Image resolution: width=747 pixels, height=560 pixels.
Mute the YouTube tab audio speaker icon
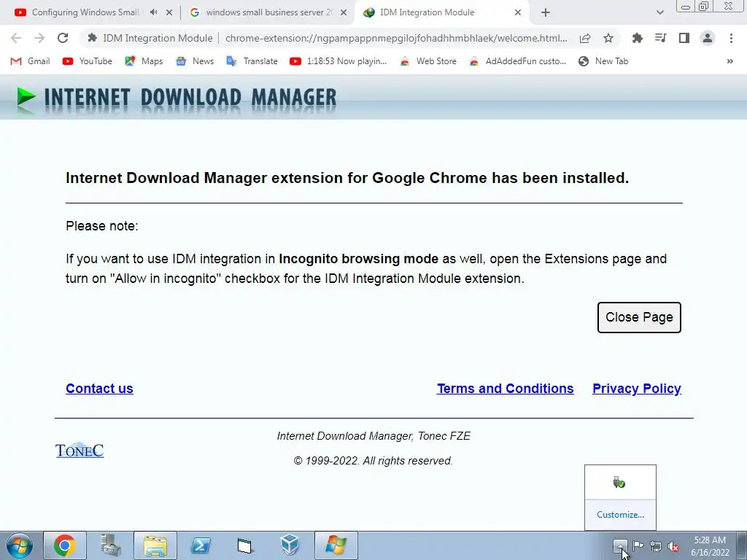(153, 12)
